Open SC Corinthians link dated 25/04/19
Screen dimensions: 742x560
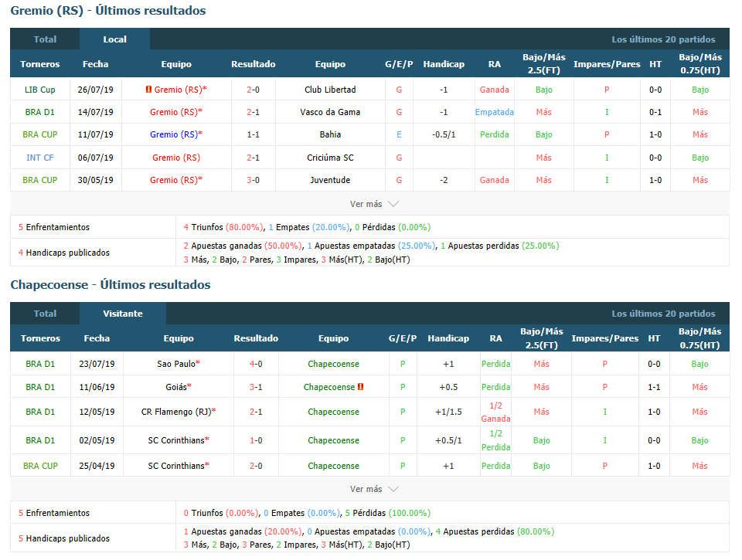pos(176,466)
